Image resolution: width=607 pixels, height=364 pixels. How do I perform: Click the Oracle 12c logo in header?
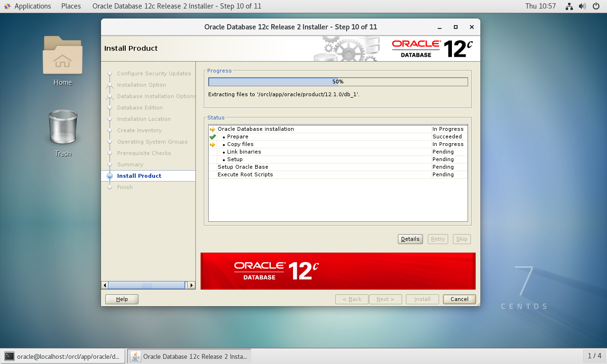point(432,48)
